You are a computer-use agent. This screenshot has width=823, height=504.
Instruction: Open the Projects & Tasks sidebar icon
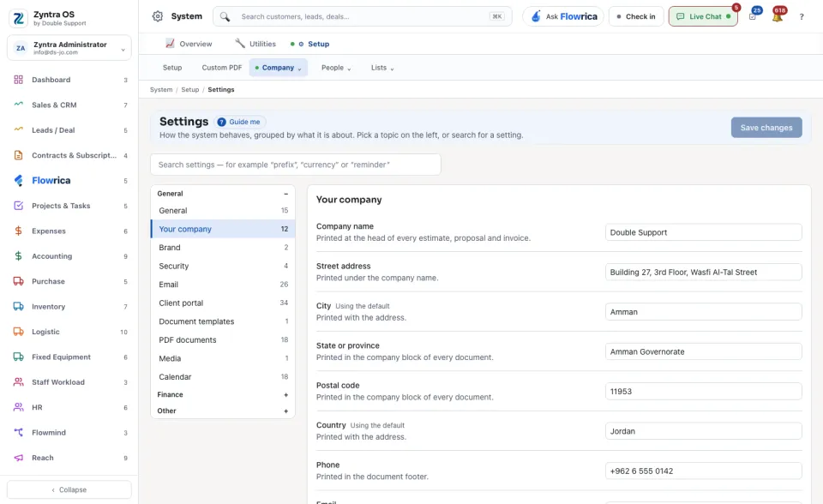(18, 206)
